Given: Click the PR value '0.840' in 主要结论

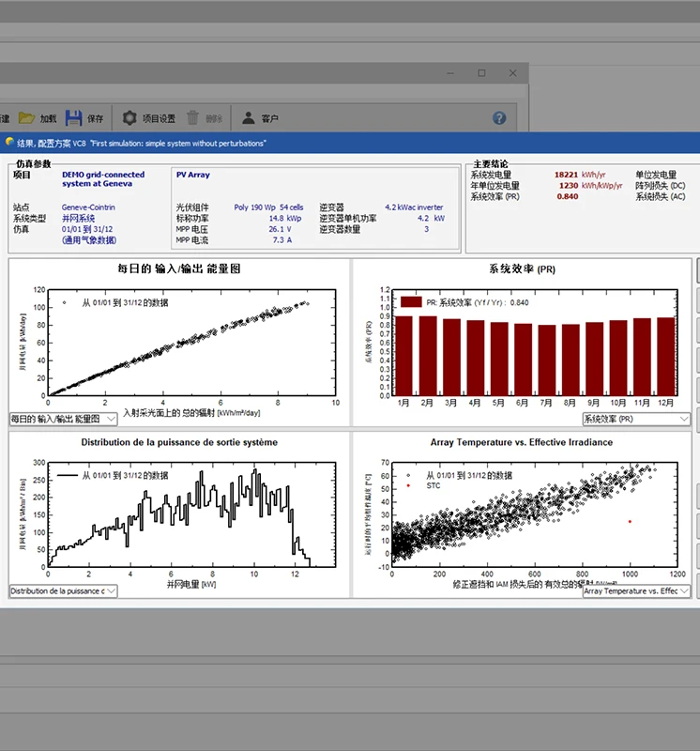Looking at the screenshot, I should click(x=568, y=196).
